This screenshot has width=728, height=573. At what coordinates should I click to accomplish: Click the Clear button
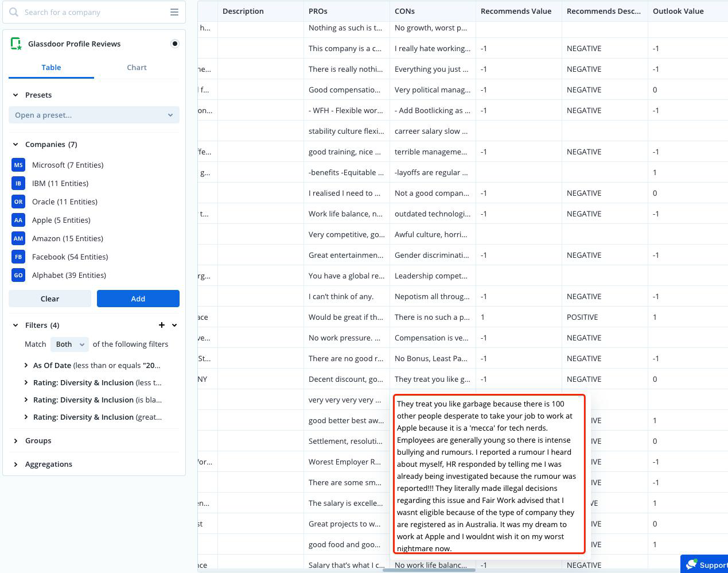pos(50,299)
